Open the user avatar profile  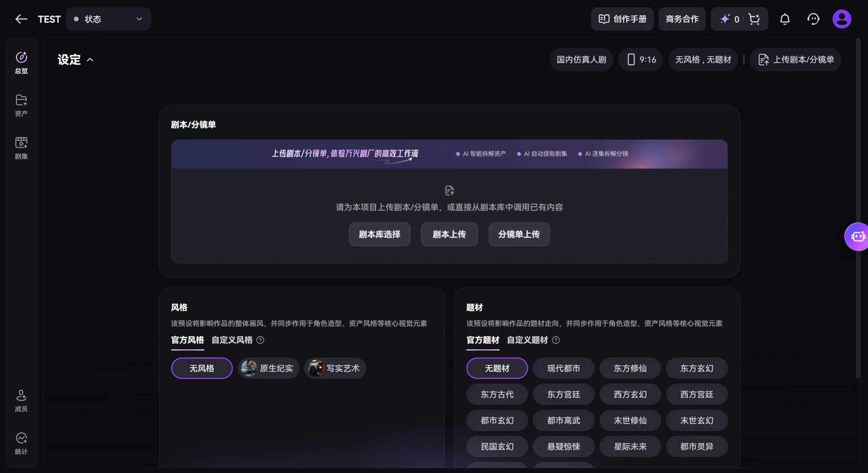click(842, 19)
